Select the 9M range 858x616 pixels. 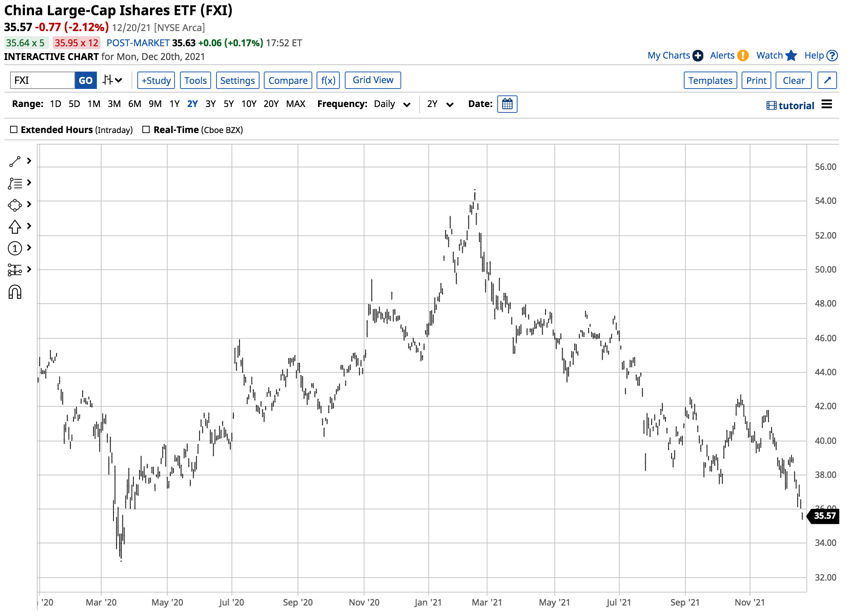coord(155,104)
